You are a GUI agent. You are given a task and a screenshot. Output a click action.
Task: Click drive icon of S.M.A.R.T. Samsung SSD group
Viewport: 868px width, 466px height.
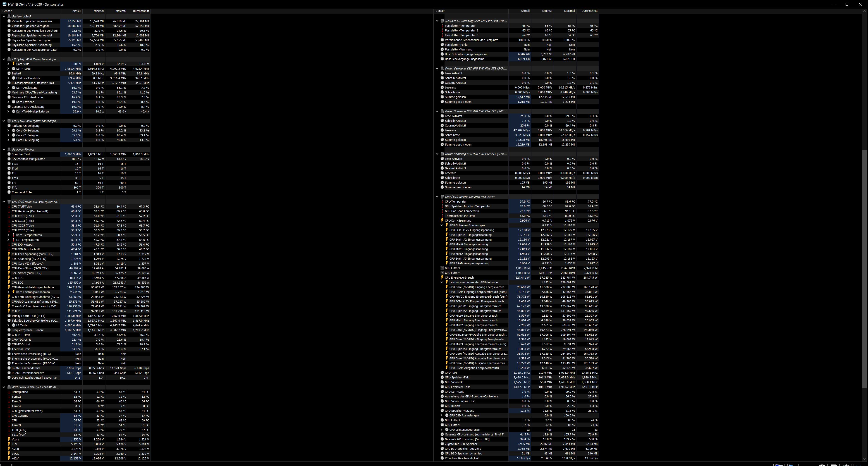point(442,21)
